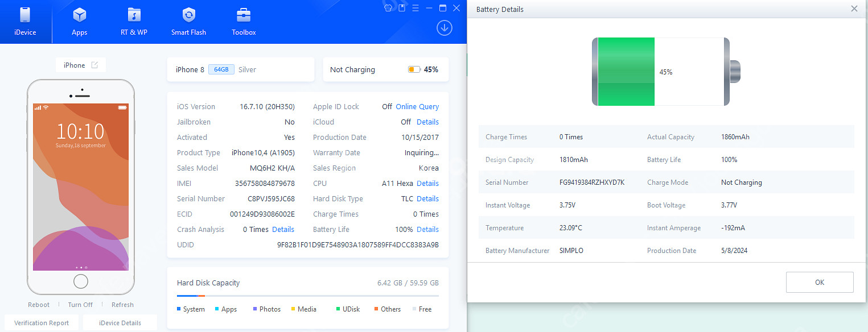
Task: Click the battery icon next to 45%
Action: click(x=414, y=69)
